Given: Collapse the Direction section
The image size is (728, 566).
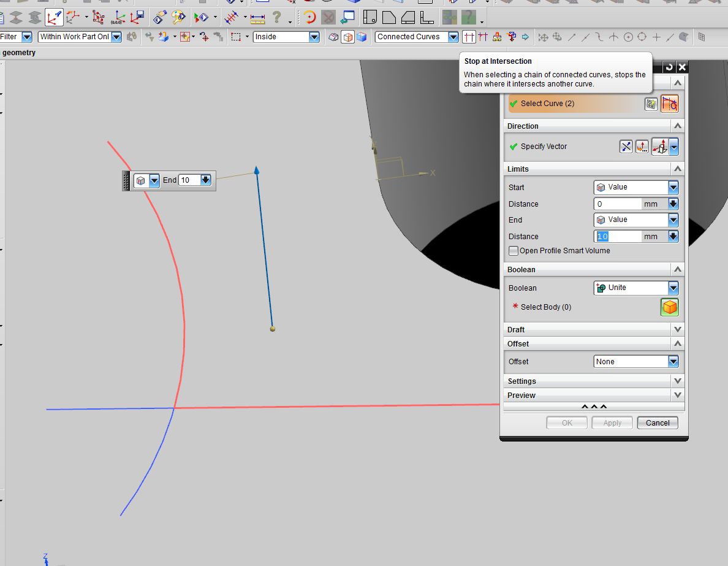Looking at the screenshot, I should pos(677,126).
